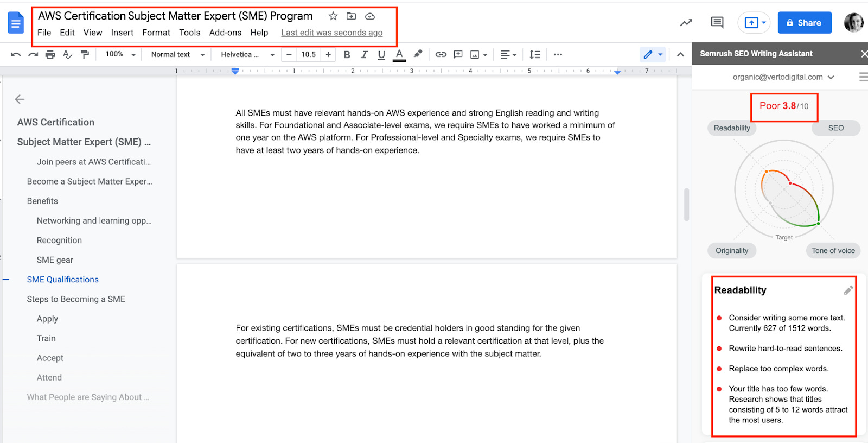Click the font size field

pyautogui.click(x=309, y=54)
